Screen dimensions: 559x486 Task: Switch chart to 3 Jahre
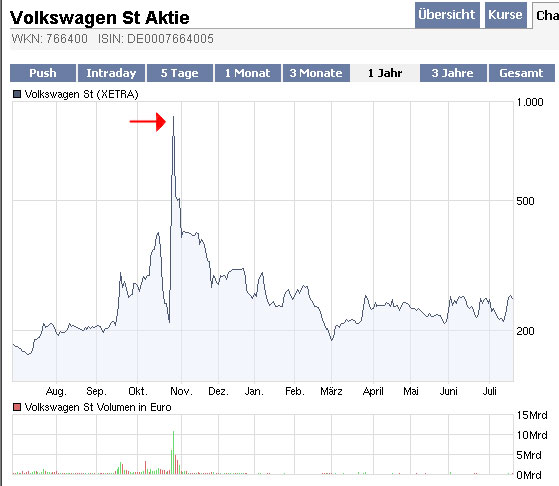point(453,73)
